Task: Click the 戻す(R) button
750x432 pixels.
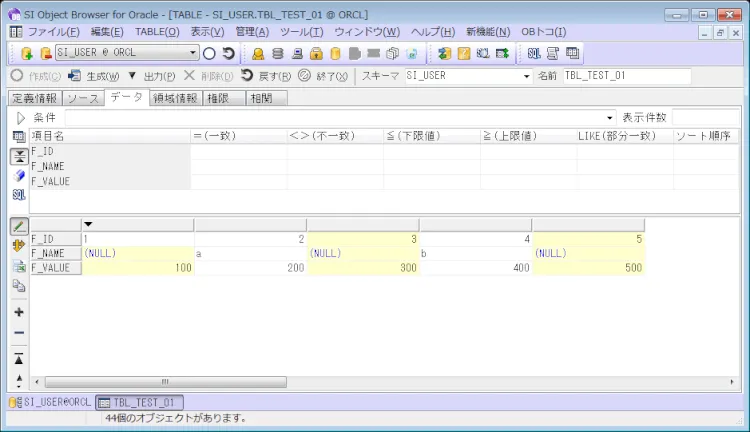Action: (x=266, y=76)
